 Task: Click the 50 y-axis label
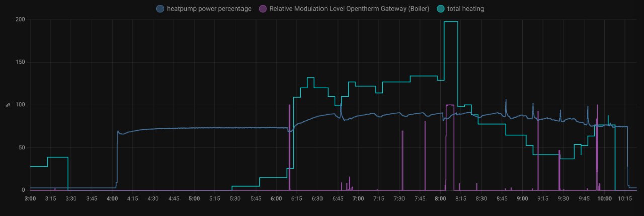click(x=22, y=148)
